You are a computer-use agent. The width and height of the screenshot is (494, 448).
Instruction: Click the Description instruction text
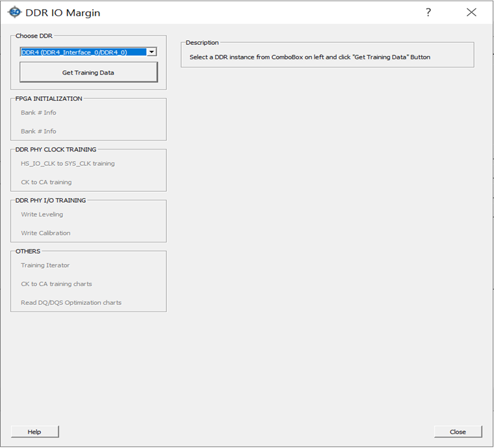pyautogui.click(x=309, y=57)
